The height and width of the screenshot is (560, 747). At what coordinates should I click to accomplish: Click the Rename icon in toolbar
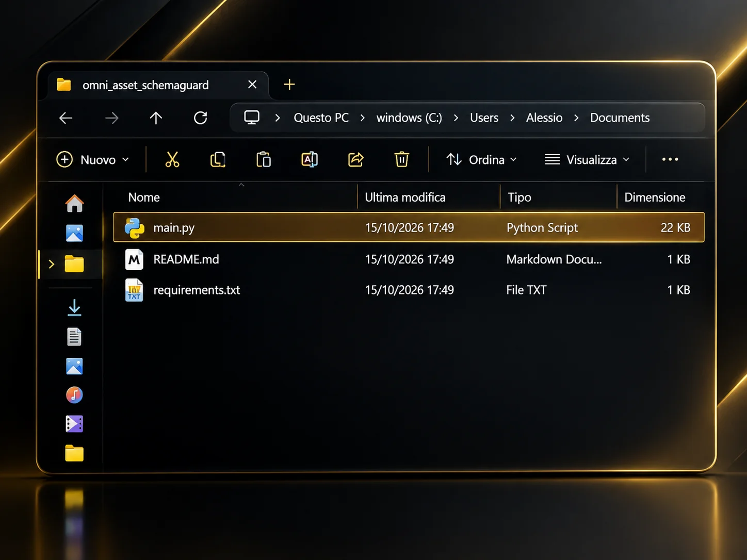[x=310, y=159]
